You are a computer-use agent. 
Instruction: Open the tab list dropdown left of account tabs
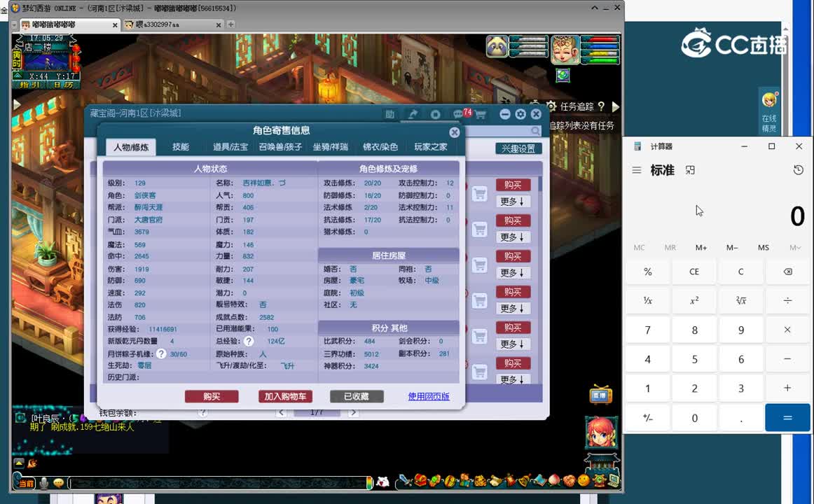[x=14, y=24]
